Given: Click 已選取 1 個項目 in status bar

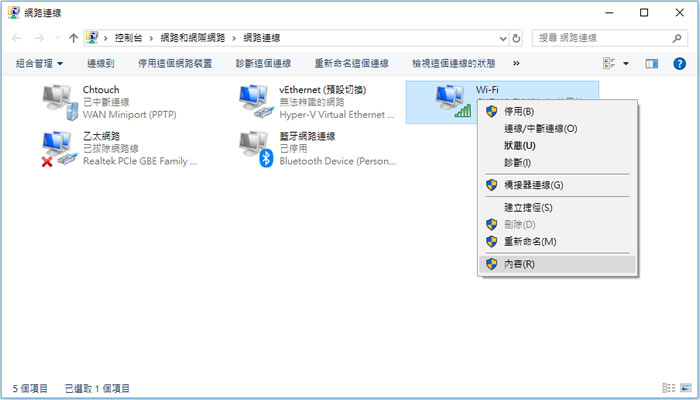Looking at the screenshot, I should pos(97,388).
